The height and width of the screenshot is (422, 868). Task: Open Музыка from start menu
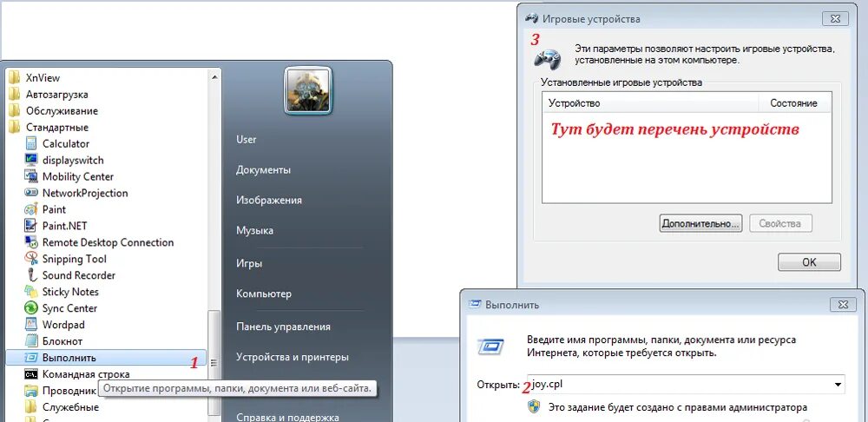point(254,230)
